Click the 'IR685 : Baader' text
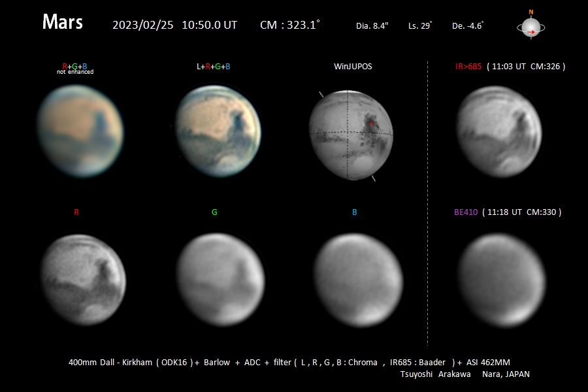This screenshot has height=392, width=588. tap(417, 363)
